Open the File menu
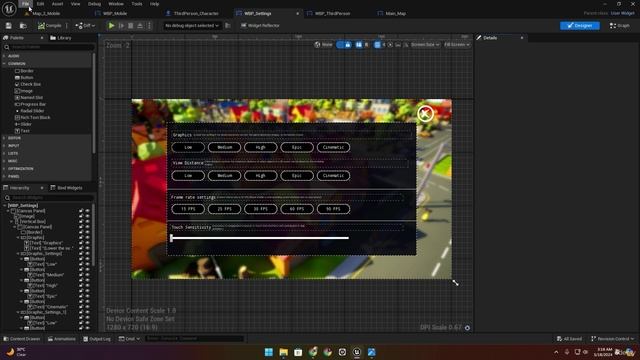Image resolution: width=640 pixels, height=360 pixels. click(25, 4)
